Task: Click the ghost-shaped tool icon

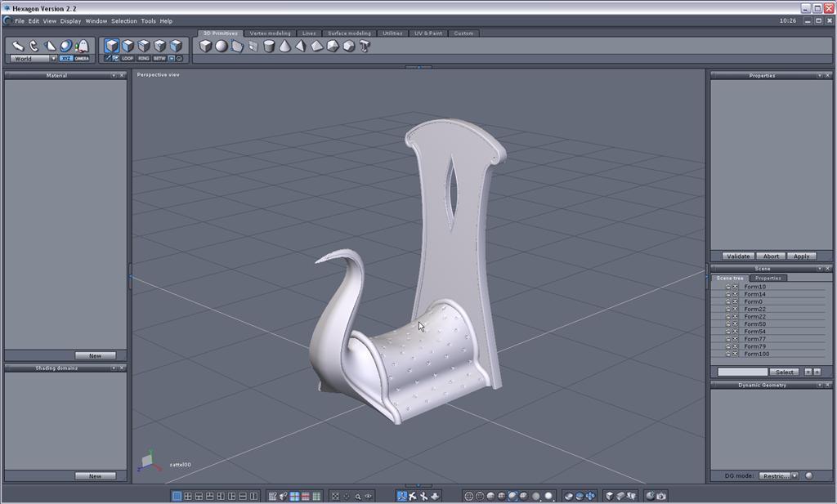Action: 82,46
